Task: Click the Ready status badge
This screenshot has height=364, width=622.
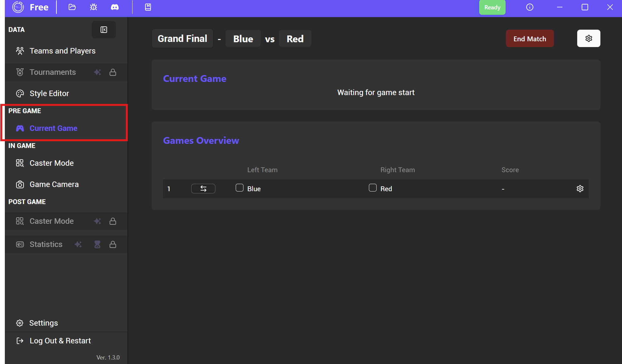Action: 492,7
